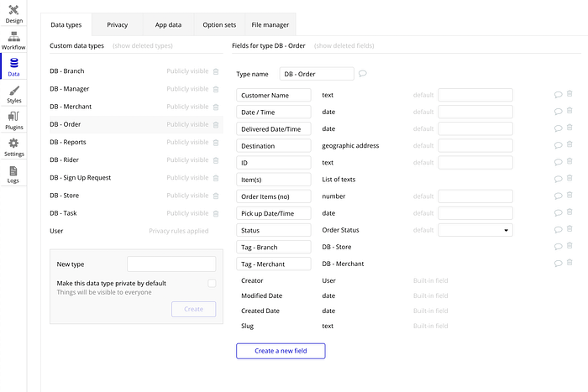588x392 pixels.
Task: Select the DB - Order data type
Action: [x=136, y=124]
